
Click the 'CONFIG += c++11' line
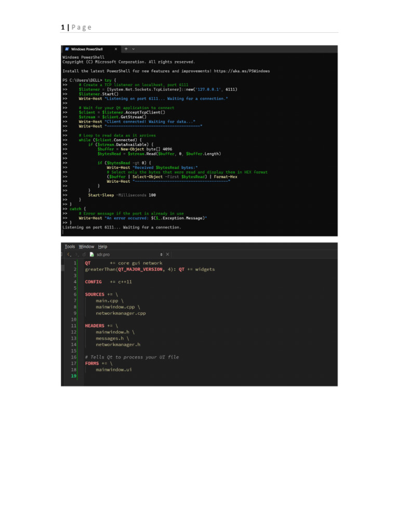(108, 282)
